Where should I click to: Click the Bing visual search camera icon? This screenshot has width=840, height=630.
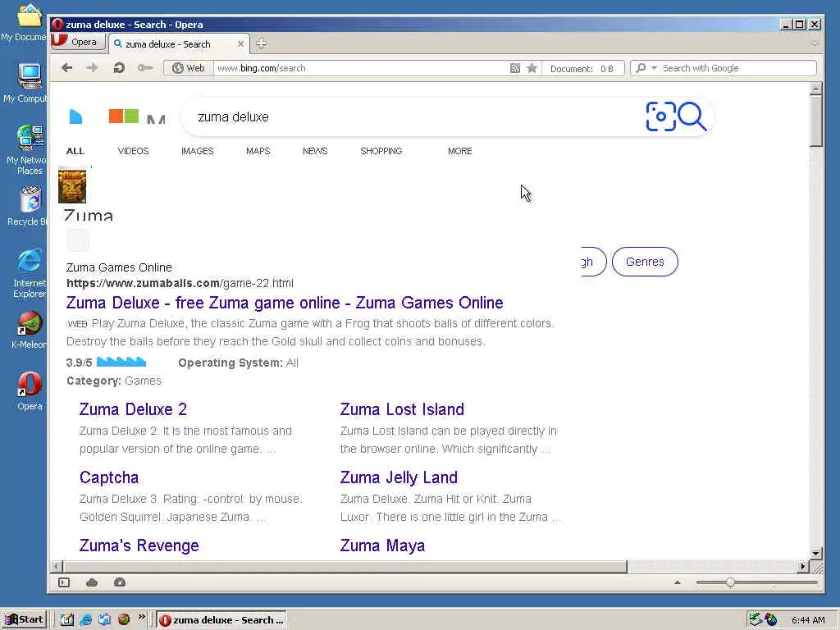coord(660,116)
